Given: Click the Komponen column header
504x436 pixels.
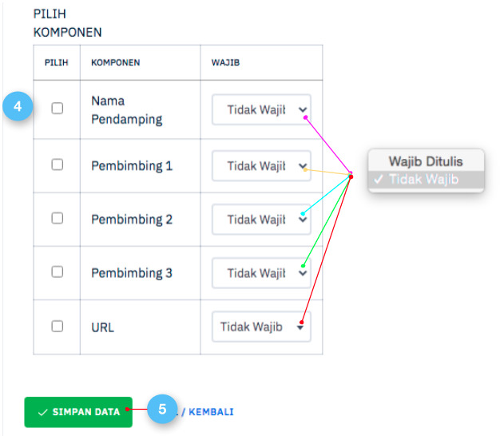Looking at the screenshot, I should point(116,62).
